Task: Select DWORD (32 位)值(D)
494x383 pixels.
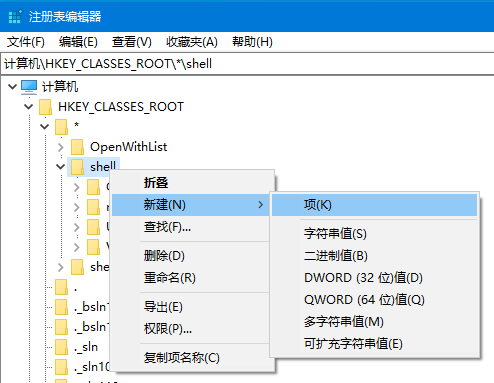Action: (x=374, y=278)
